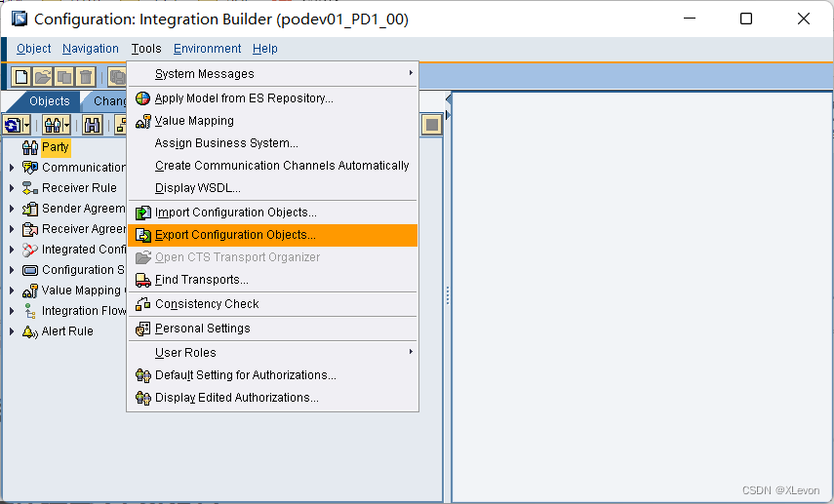Choose Apply Model from ES Repository
Image resolution: width=834 pixels, height=504 pixels.
272,98
